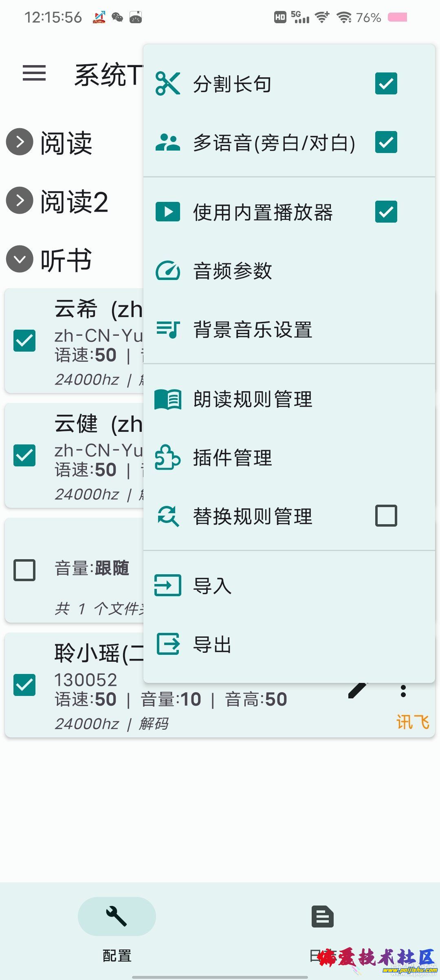Expand the 阅读2 group
Image resolution: width=440 pixels, height=980 pixels.
(20, 201)
